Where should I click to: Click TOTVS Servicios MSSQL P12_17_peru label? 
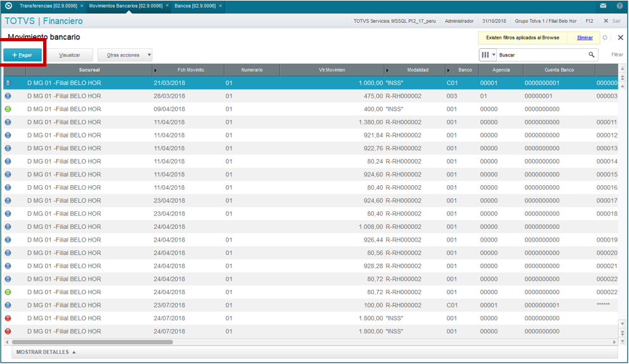[x=394, y=21]
